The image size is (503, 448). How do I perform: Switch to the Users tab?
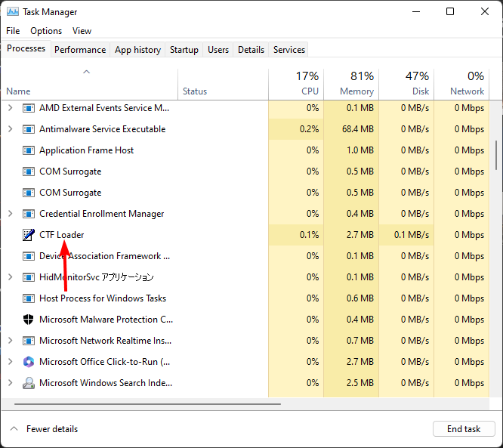click(x=218, y=50)
